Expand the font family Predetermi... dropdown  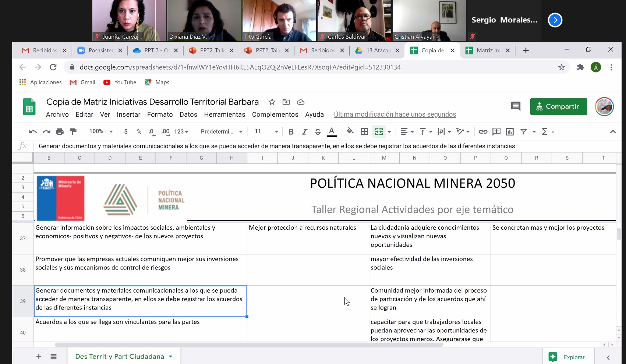point(222,131)
